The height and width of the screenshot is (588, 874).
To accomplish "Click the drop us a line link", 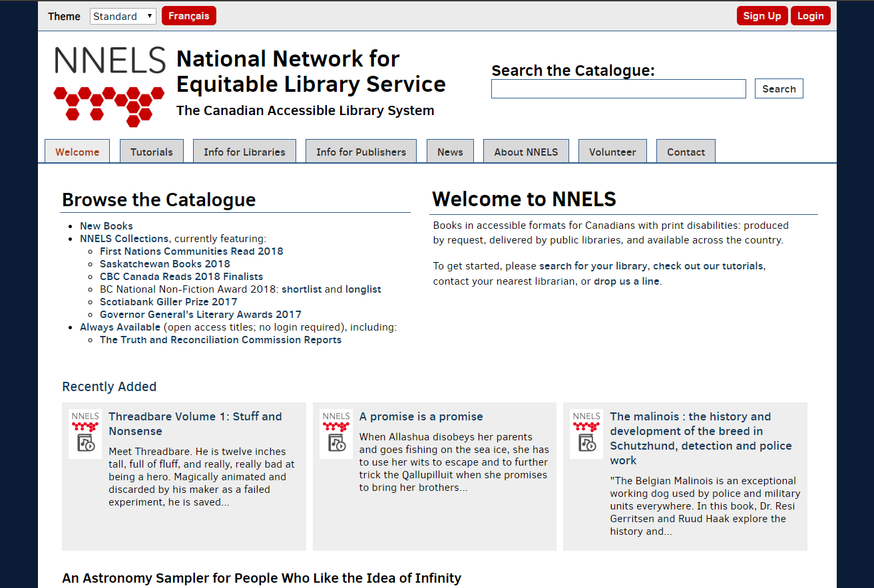I will coord(626,281).
